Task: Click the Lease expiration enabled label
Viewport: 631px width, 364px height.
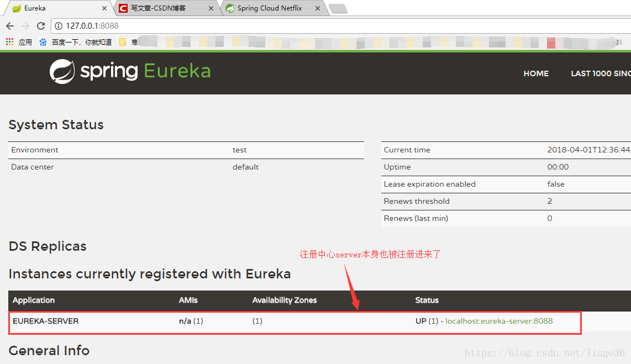Action: (x=429, y=184)
